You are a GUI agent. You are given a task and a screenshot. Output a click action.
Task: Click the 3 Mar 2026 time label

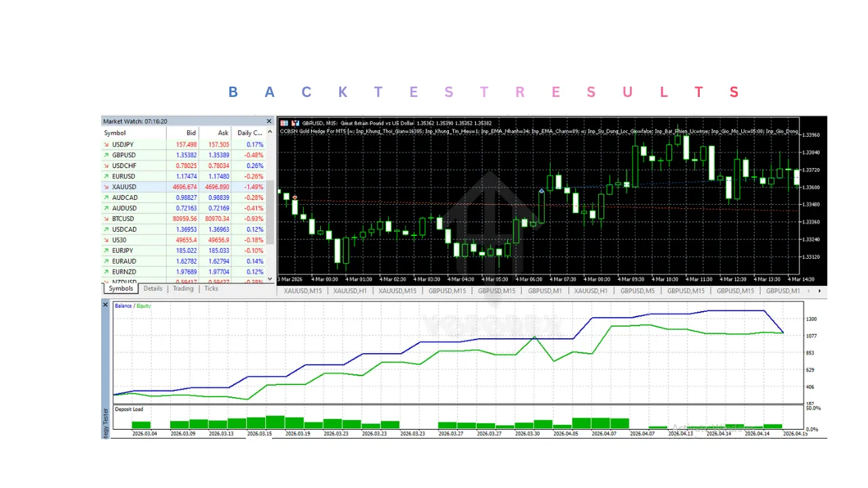[x=291, y=279]
